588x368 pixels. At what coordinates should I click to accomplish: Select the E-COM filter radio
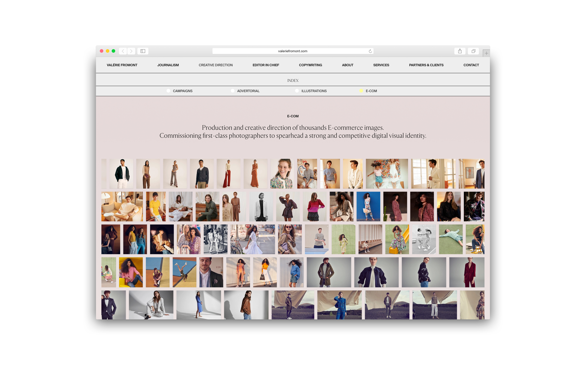tap(361, 91)
